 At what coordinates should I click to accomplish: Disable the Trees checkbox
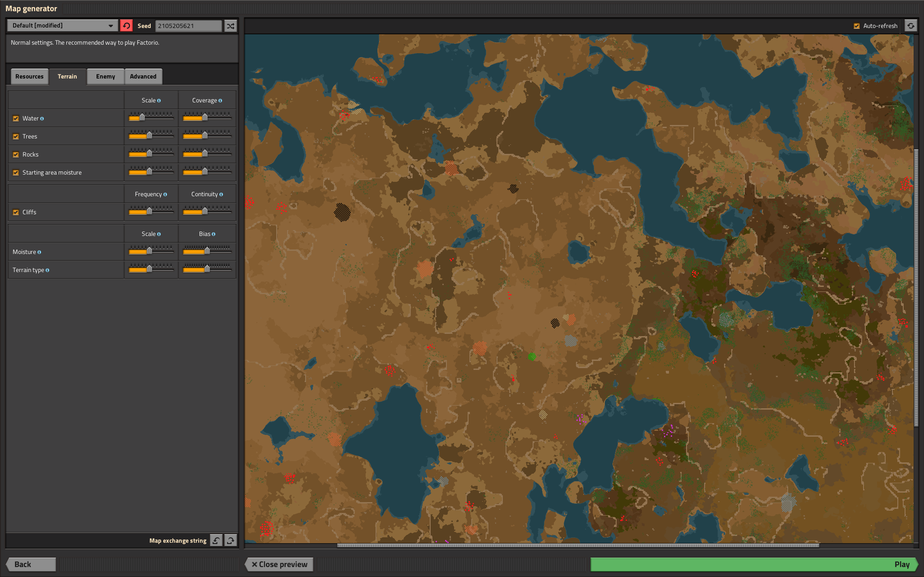(16, 137)
